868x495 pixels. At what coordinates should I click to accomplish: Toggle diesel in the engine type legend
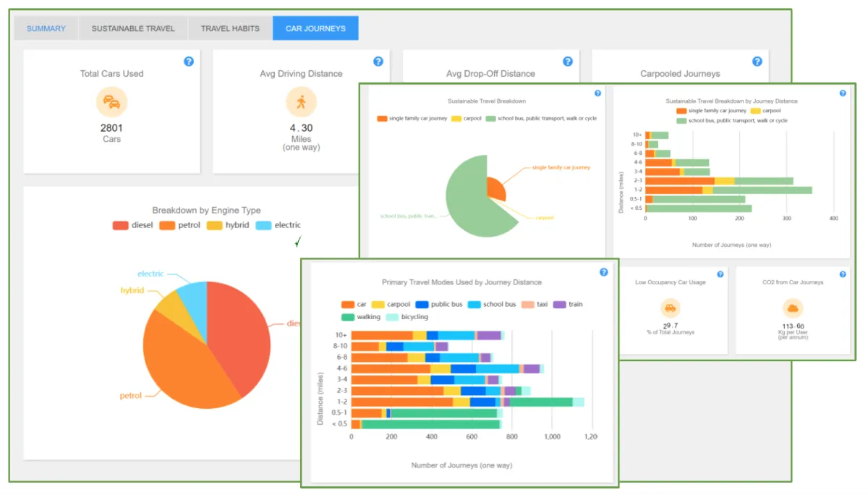tap(132, 225)
